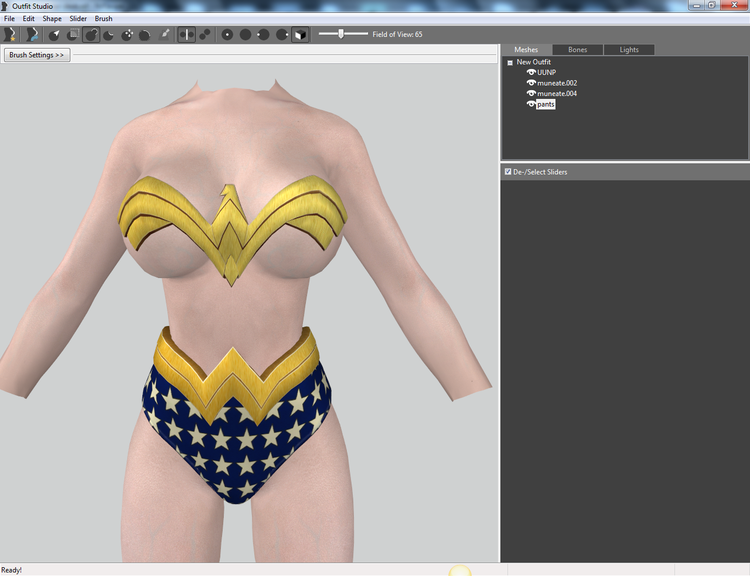The image size is (750, 576).
Task: Select the muneate.004 mesh row
Action: [x=557, y=94]
